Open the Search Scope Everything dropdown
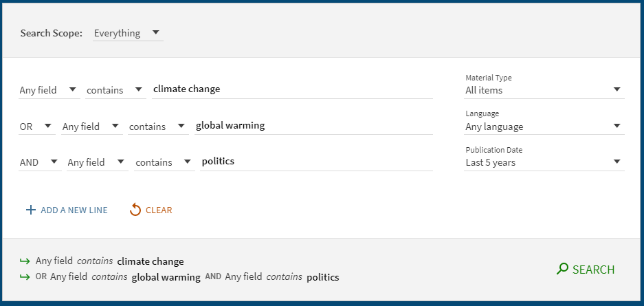This screenshot has height=306, width=644. (x=128, y=33)
